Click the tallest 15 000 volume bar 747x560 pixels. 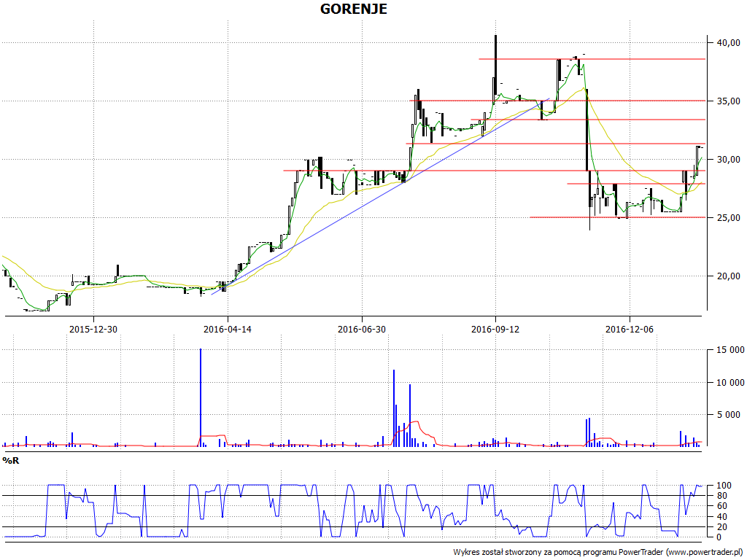(201, 397)
